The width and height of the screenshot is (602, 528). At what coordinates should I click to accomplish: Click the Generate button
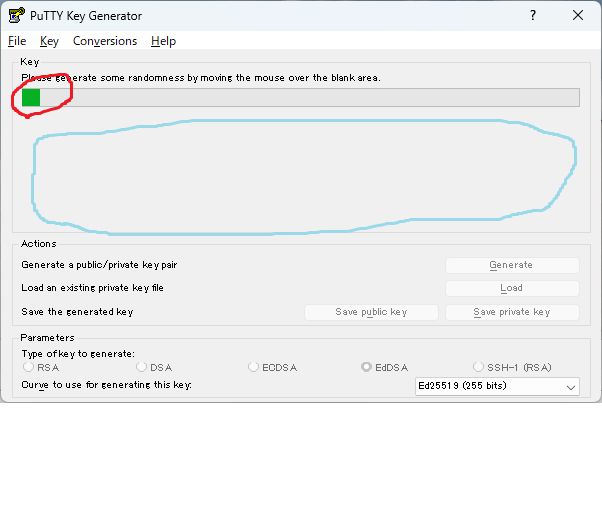(512, 265)
